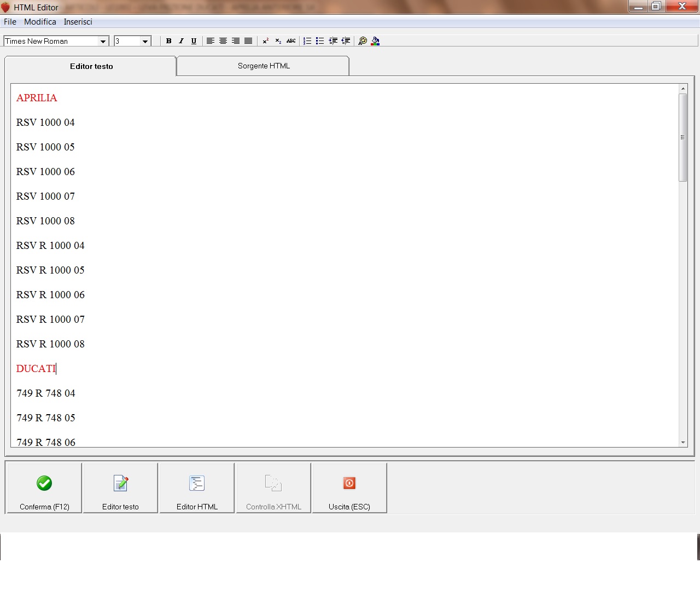The image size is (700, 598).
Task: Close the HTML Editor window
Action: point(682,7)
